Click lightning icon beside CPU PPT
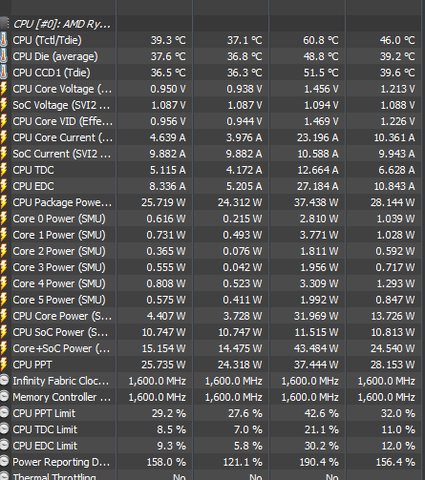Viewport: 425px width, 480px height. pyautogui.click(x=4, y=365)
